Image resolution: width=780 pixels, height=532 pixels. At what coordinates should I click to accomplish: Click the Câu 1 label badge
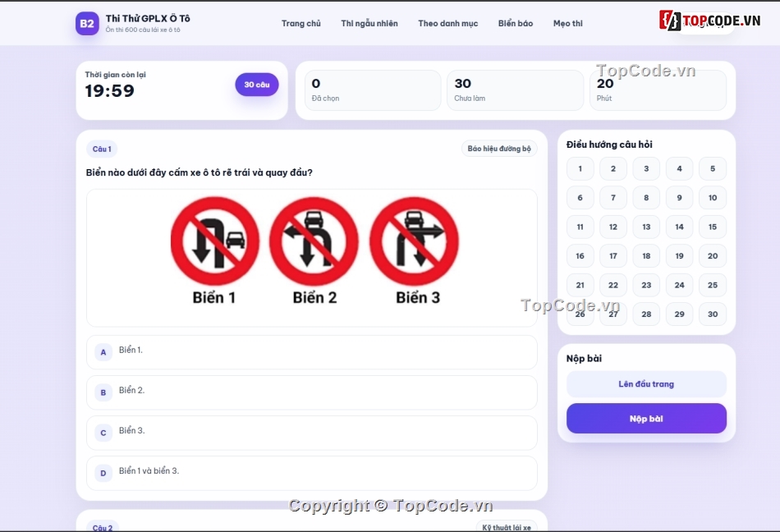(102, 149)
